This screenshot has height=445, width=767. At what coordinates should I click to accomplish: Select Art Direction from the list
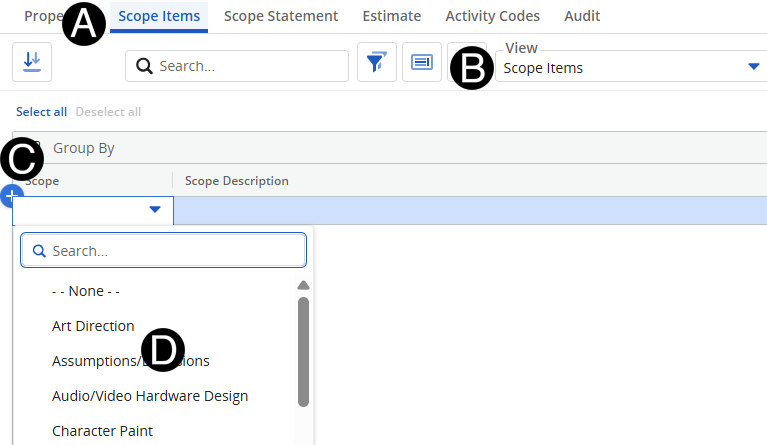(x=93, y=326)
